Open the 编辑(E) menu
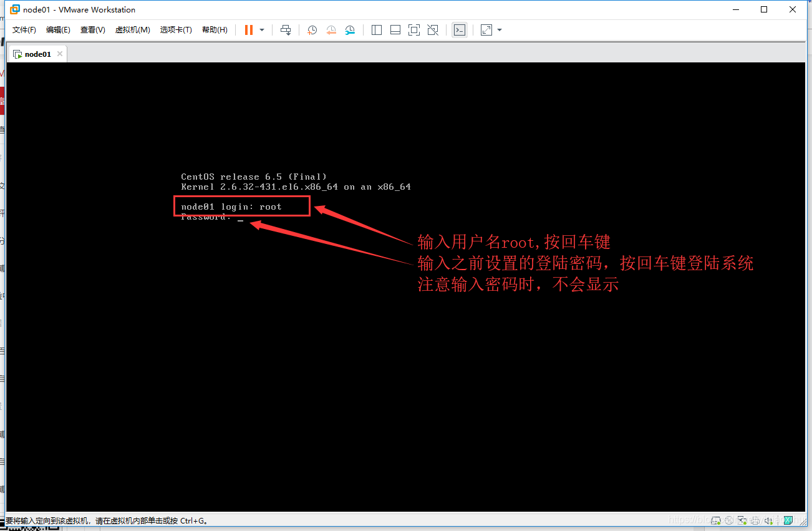The image size is (812, 531). click(58, 30)
